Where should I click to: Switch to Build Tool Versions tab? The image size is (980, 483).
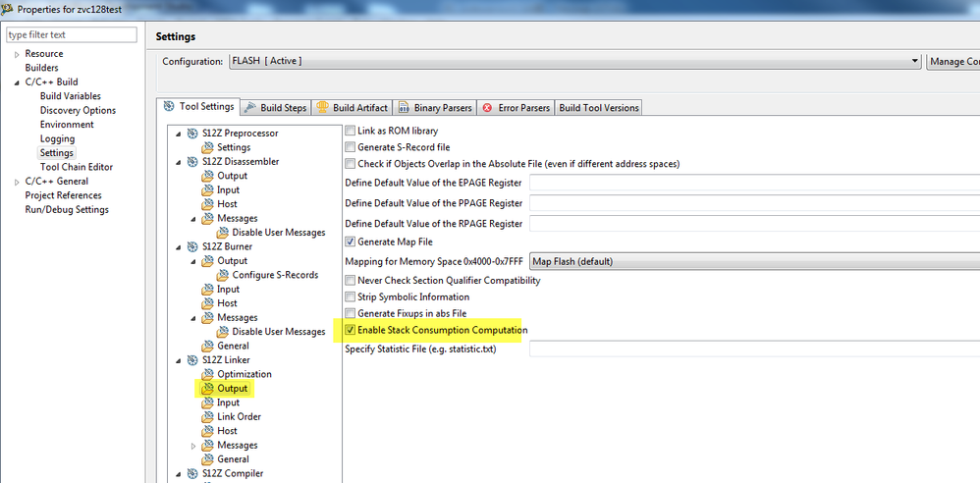(x=599, y=107)
